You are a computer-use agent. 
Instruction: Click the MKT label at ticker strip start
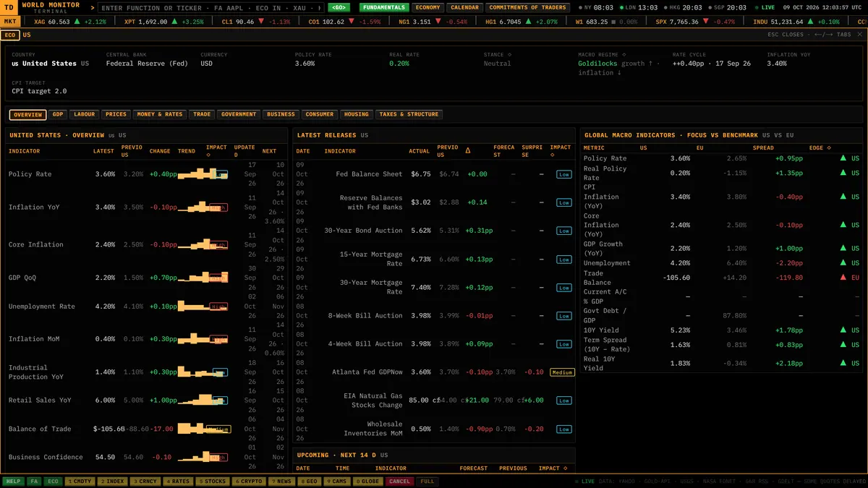pyautogui.click(x=10, y=22)
